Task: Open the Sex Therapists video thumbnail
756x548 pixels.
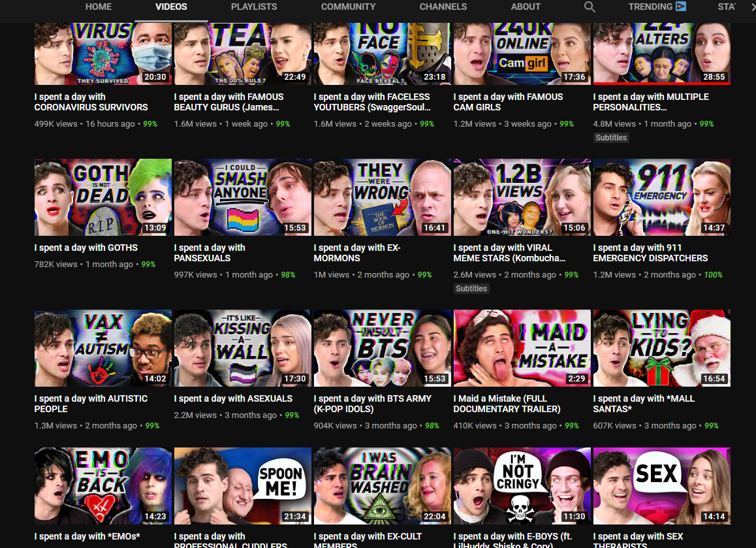Action: [662, 486]
